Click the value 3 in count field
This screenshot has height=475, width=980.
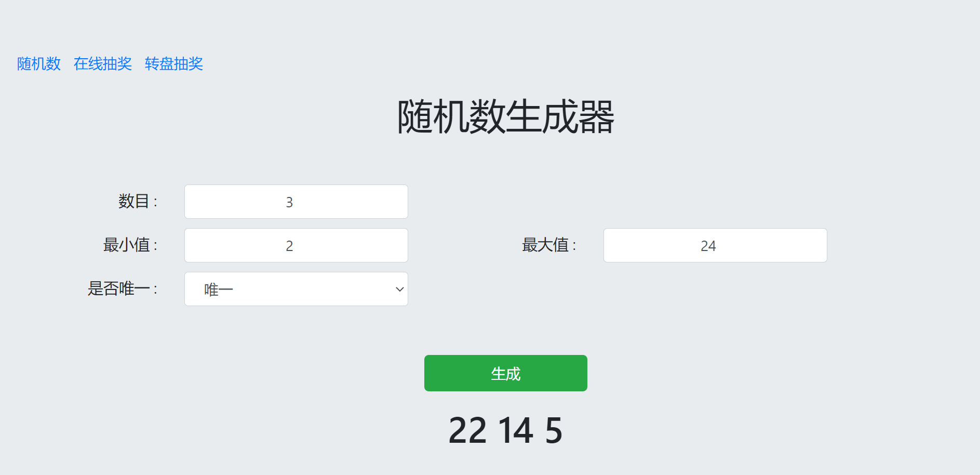[x=289, y=202]
